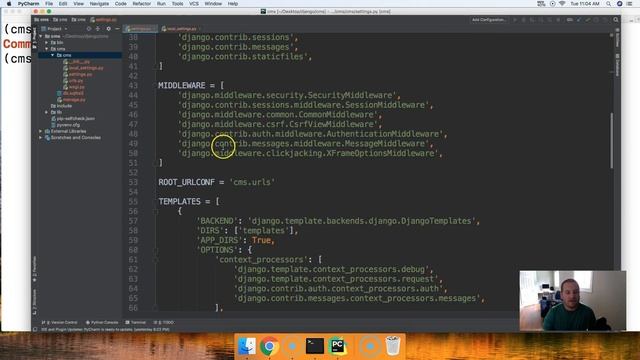Collapse the MIDDLEWARE list fold marker

click(156, 85)
